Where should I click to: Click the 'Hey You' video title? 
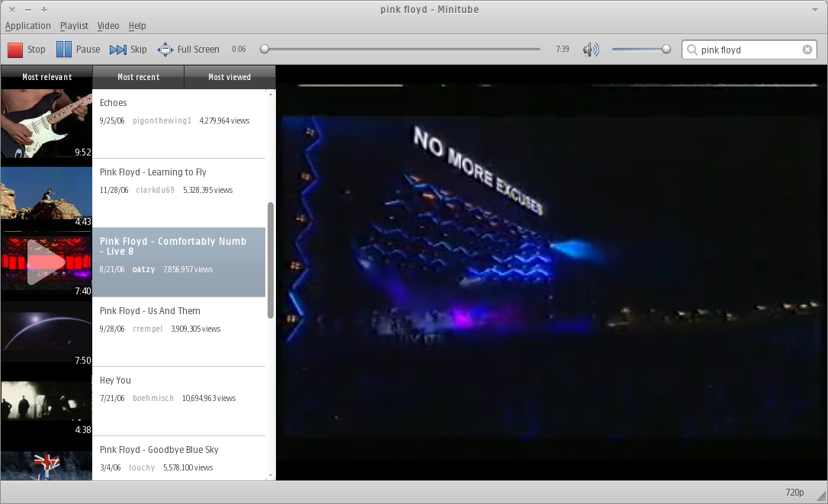coord(115,380)
